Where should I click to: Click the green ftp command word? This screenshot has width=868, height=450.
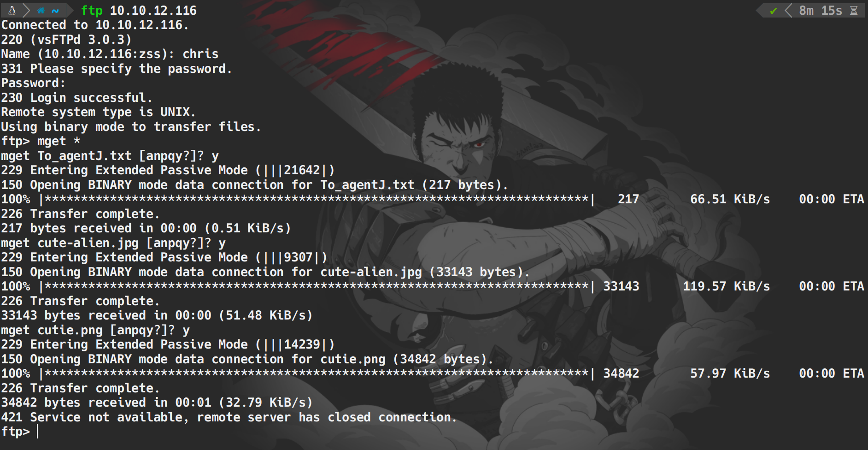click(92, 10)
